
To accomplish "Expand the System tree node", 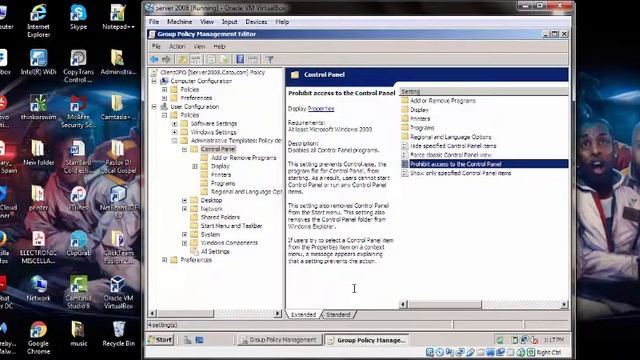I will [185, 235].
